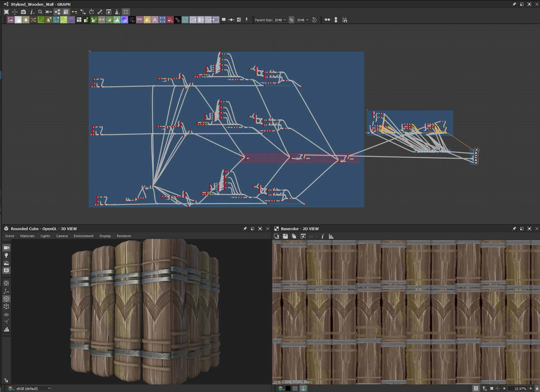Toggle tiling grid display in 2D view
Screen dimensions: 540x392
[476, 389]
